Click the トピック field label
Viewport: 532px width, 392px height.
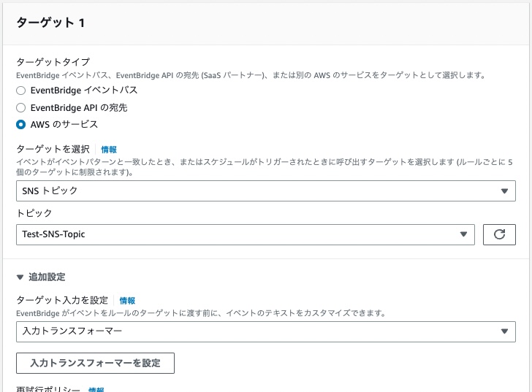click(x=34, y=213)
